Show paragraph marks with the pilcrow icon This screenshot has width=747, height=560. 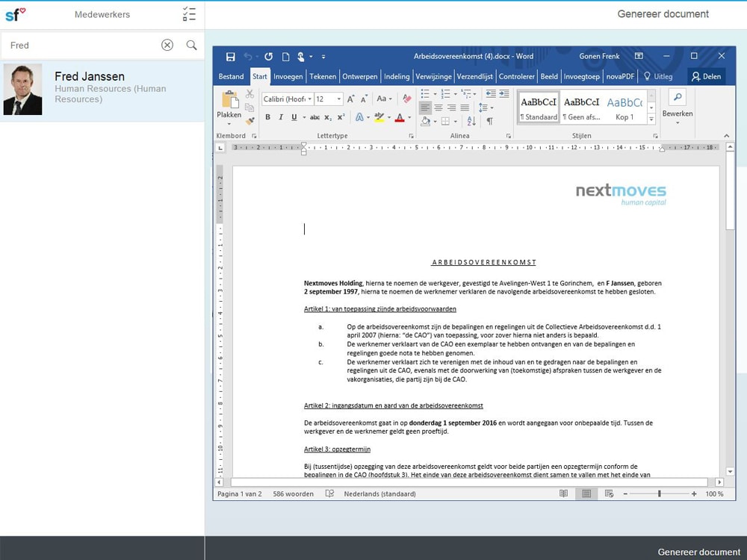(x=491, y=120)
